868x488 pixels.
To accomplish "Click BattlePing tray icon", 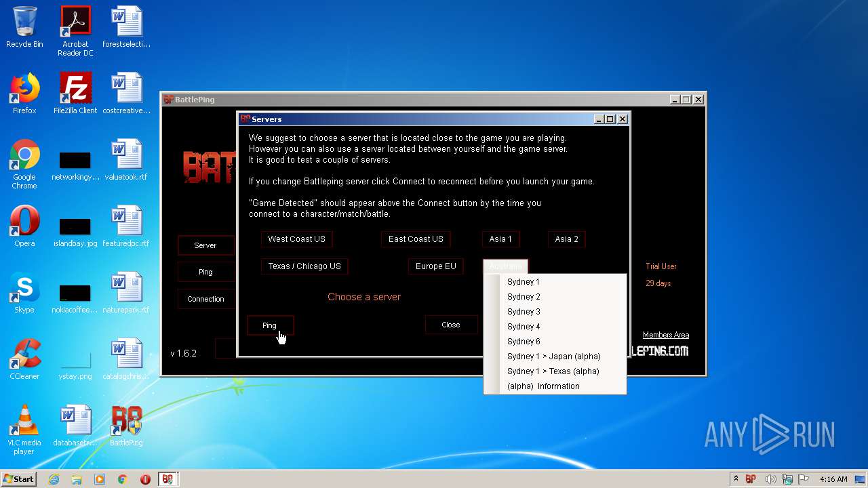I will pos(751,479).
